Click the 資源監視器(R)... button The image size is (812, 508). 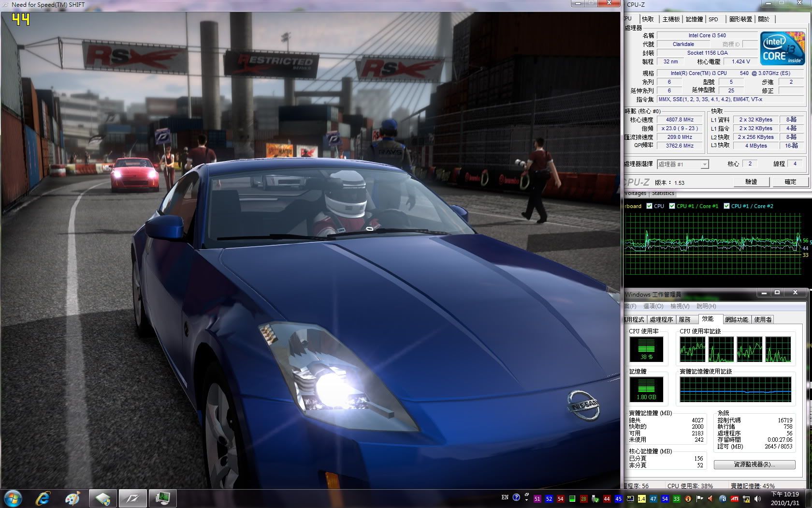pyautogui.click(x=754, y=464)
